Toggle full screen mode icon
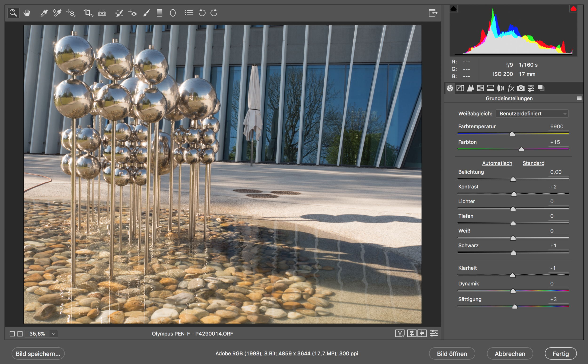 coord(433,13)
